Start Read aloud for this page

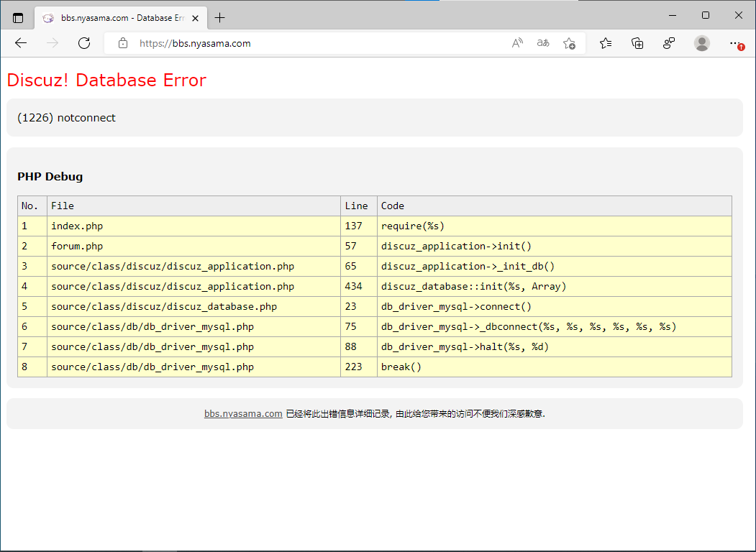[517, 43]
